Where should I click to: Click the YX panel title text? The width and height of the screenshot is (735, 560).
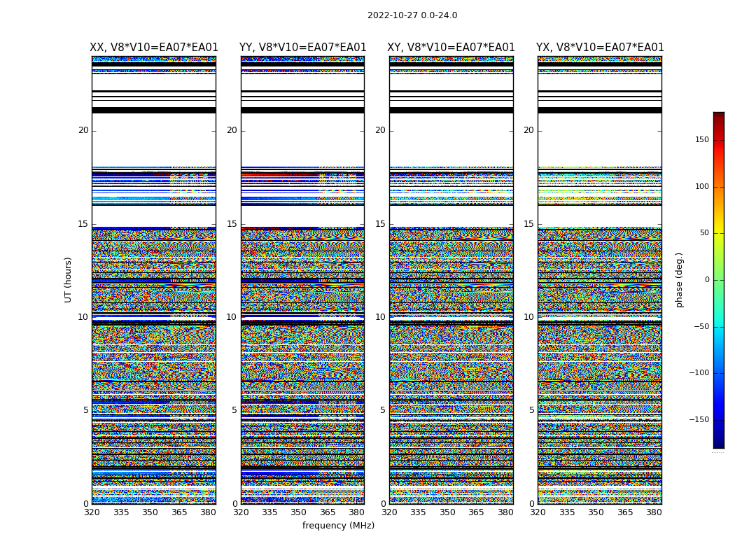(x=600, y=48)
